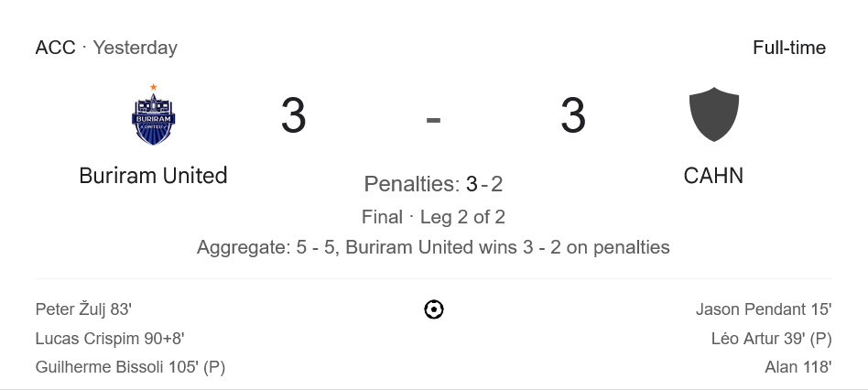Image resolution: width=868 pixels, height=390 pixels.
Task: Open the Buriram United team name link
Action: [x=153, y=175]
